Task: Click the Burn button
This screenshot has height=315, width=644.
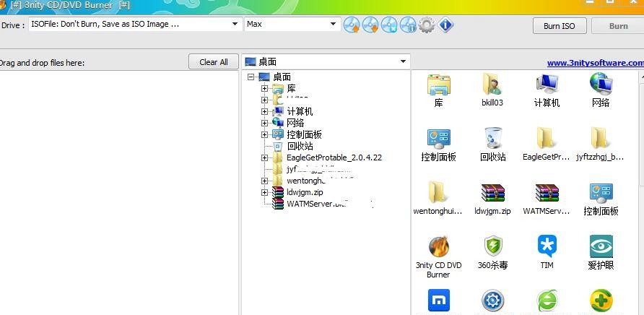Action: pos(618,26)
